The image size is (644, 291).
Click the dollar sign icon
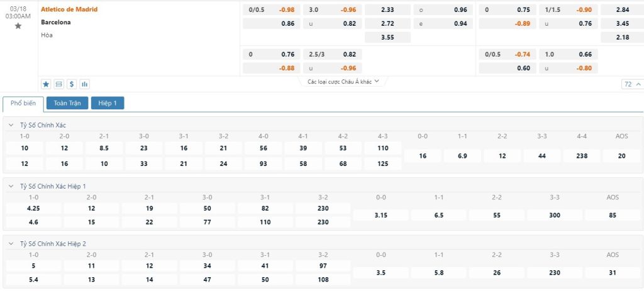72,84
